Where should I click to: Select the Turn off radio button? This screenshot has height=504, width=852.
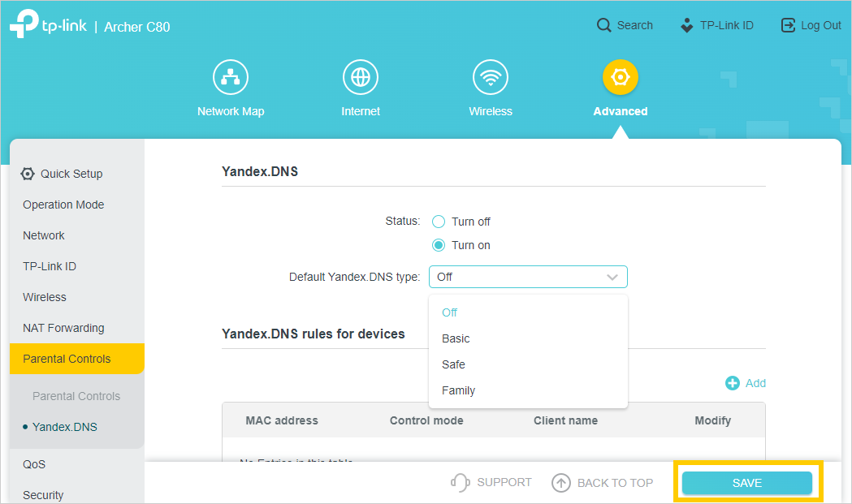coord(439,222)
